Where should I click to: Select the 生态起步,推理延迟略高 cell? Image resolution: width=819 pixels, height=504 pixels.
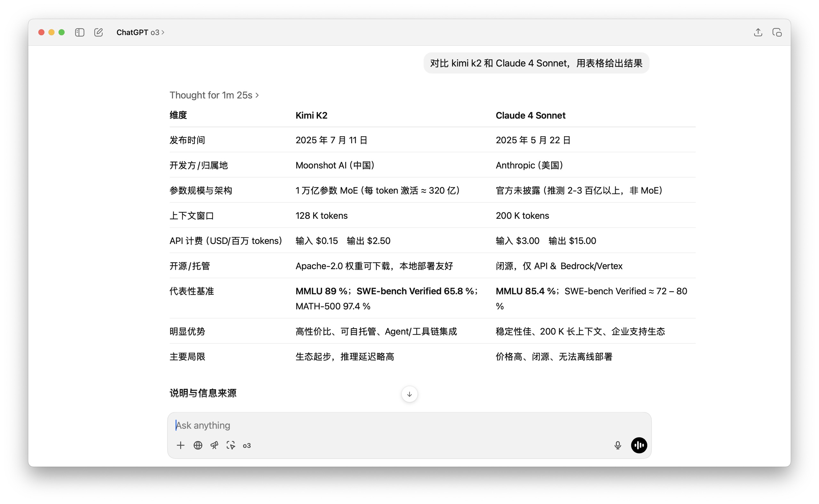point(345,357)
